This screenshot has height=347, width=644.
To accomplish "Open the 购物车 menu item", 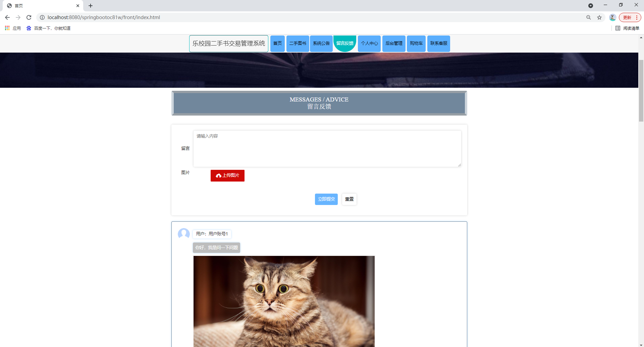I will click(416, 44).
